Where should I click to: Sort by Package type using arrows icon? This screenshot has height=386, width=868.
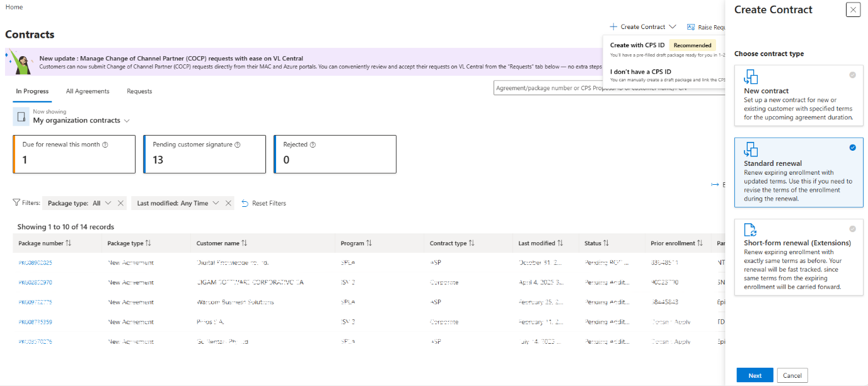tap(149, 243)
